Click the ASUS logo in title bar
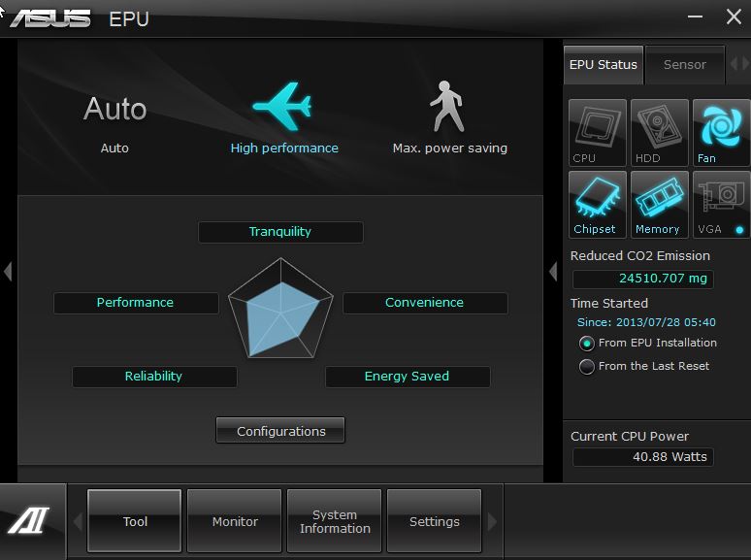Viewport: 751px width, 560px height. (50, 18)
